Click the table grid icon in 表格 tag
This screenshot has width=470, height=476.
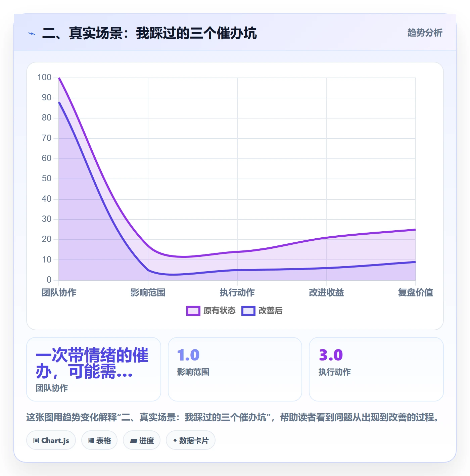coord(91,441)
